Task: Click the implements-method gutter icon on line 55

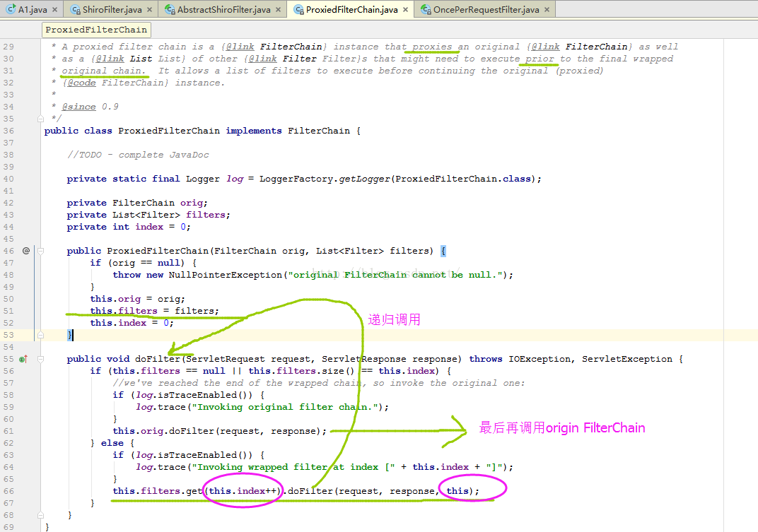Action: [23, 359]
